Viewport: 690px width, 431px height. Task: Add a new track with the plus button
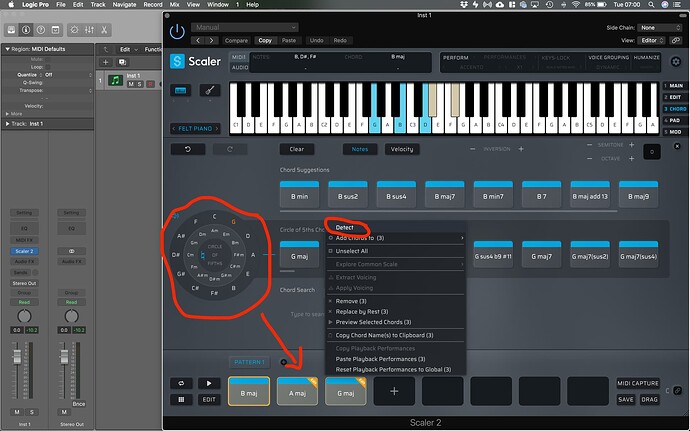point(105,62)
